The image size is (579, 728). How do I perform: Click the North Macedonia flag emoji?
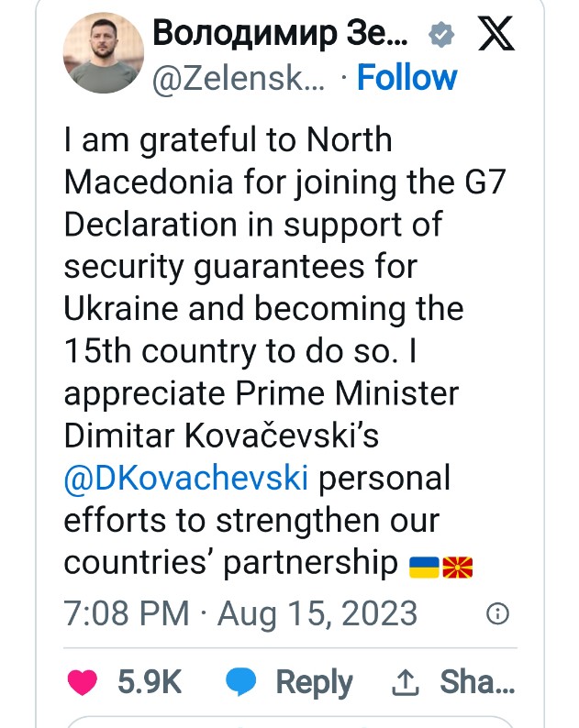click(458, 567)
